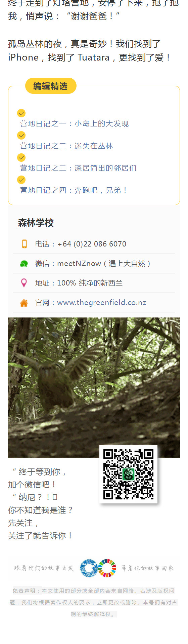Click the green mascot in QR center
The width and height of the screenshot is (188, 644).
point(128,474)
